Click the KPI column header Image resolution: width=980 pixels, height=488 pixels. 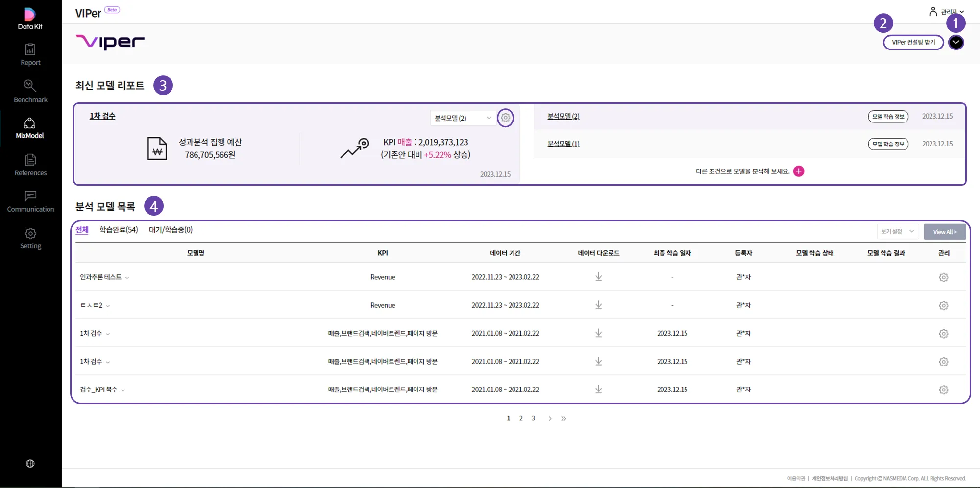click(383, 253)
